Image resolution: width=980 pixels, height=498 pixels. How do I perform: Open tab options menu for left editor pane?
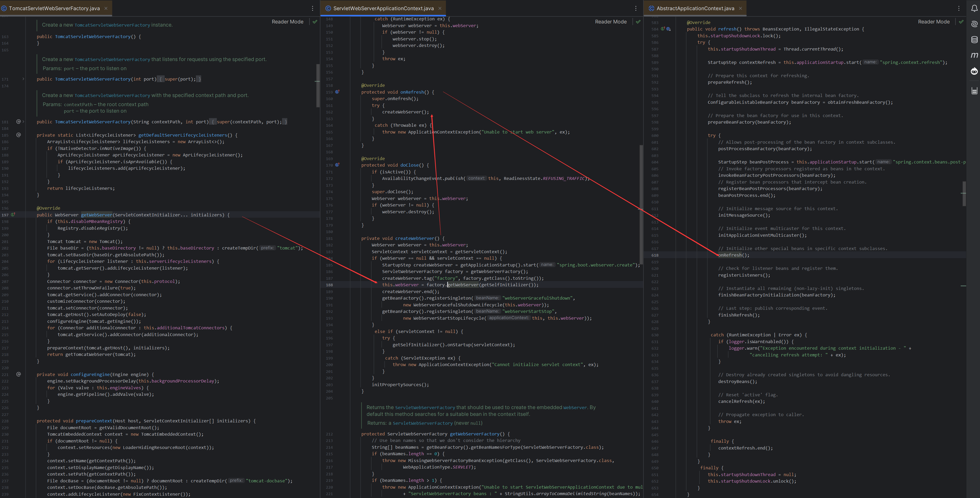313,8
